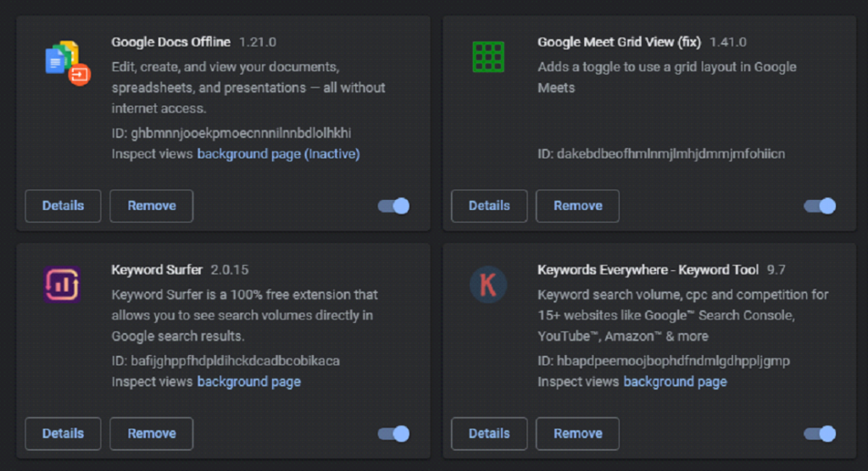The image size is (868, 471).
Task: Click the Keyword Surfer title text
Action: click(x=157, y=269)
